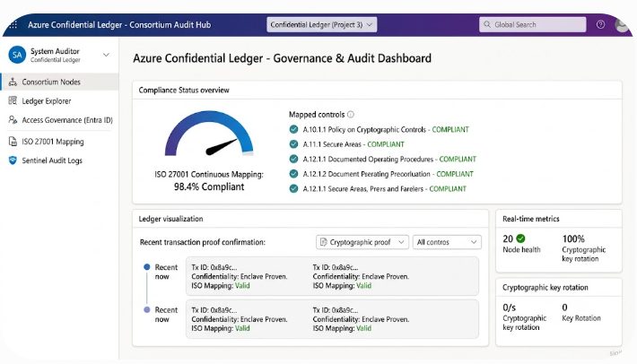Click the Cryptographic key rotation panel heading
Screen dimensions: 637x364
point(545,287)
